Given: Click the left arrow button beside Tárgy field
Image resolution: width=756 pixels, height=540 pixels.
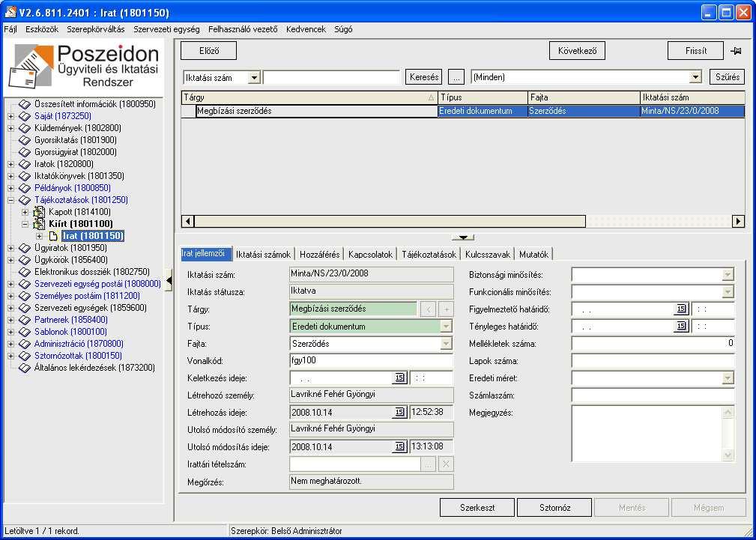Looking at the screenshot, I should pyautogui.click(x=428, y=309).
